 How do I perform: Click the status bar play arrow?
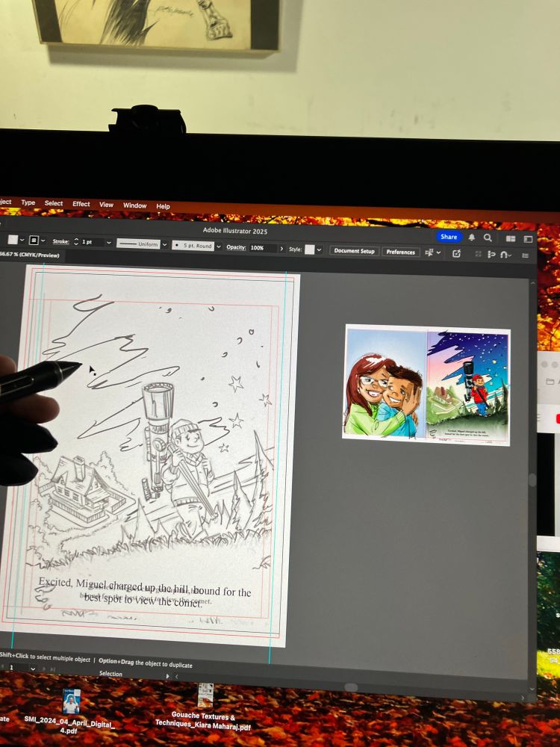[167, 675]
